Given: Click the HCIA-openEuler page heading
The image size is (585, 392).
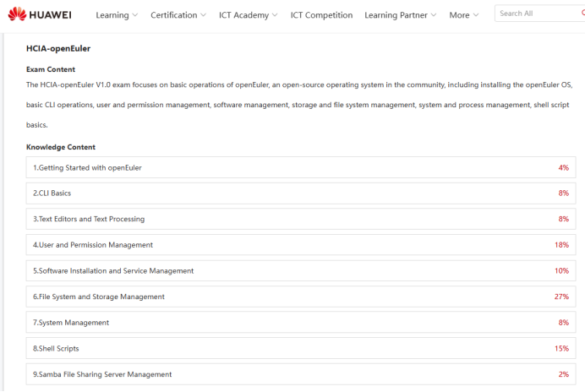Looking at the screenshot, I should 58,48.
